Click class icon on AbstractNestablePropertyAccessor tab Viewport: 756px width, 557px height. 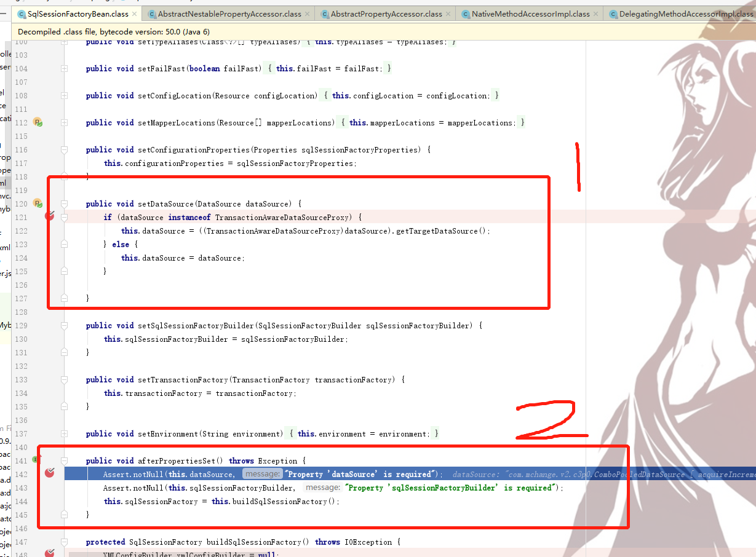pos(151,14)
